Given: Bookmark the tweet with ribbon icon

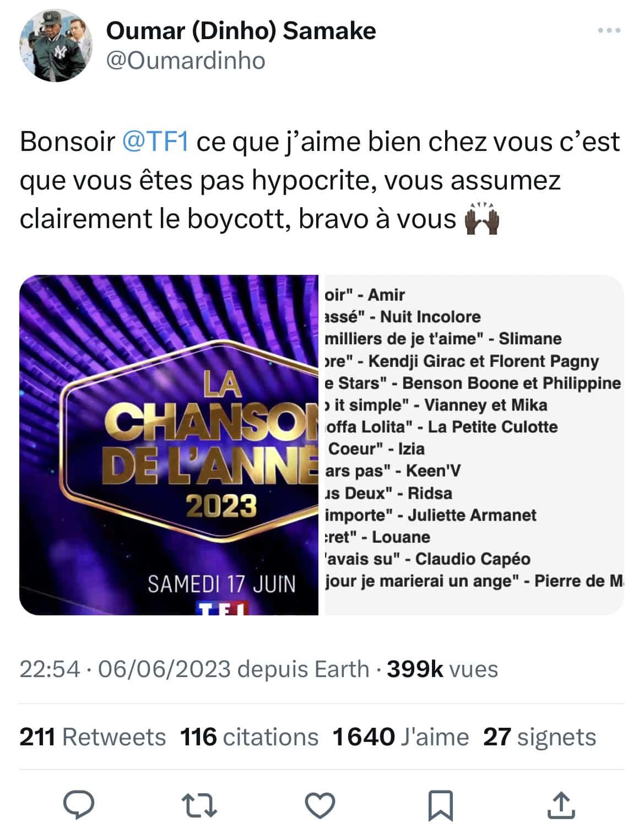Looking at the screenshot, I should click(441, 805).
